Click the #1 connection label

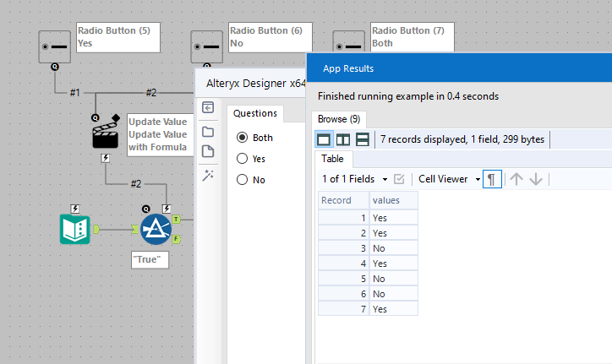click(75, 93)
